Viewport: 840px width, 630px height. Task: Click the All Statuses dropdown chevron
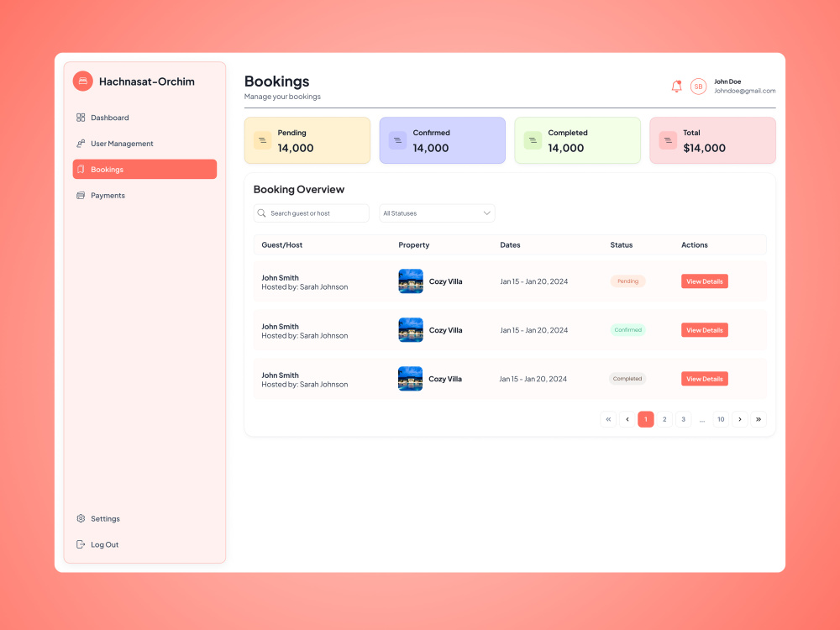[x=486, y=213]
